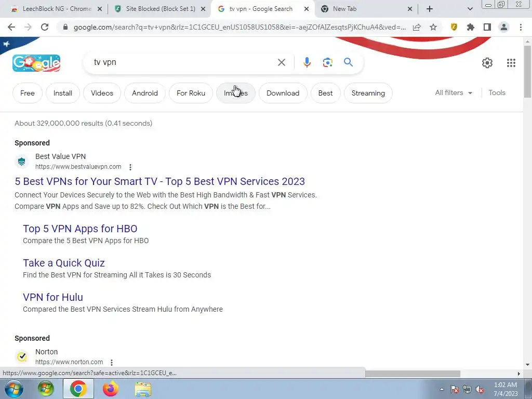The image size is (532, 399).
Task: Click the vertical page scrollbar thumb
Action: pos(527,71)
